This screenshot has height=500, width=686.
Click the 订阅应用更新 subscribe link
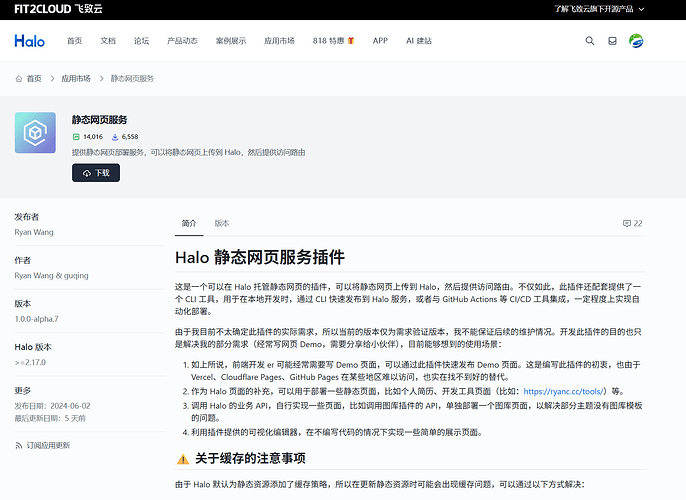[48, 445]
